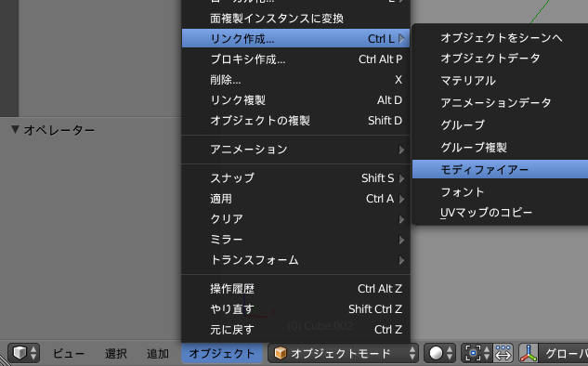Select オブジェクトをシーンへ in submenu
Screen dimensions: 588x366
[501, 37]
